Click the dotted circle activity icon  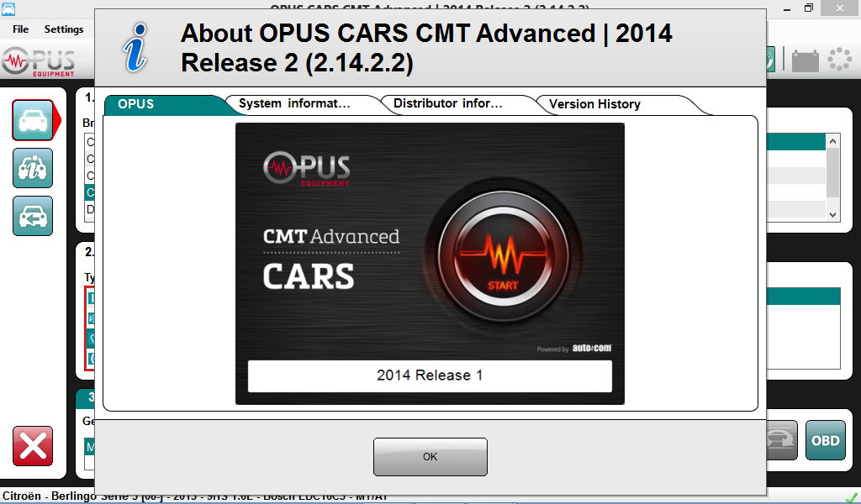pos(840,60)
